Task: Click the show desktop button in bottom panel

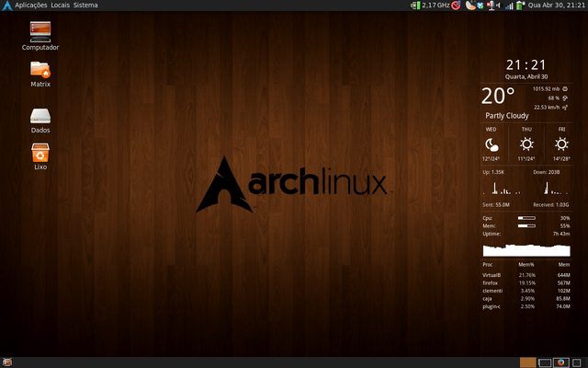Action: [x=7, y=362]
